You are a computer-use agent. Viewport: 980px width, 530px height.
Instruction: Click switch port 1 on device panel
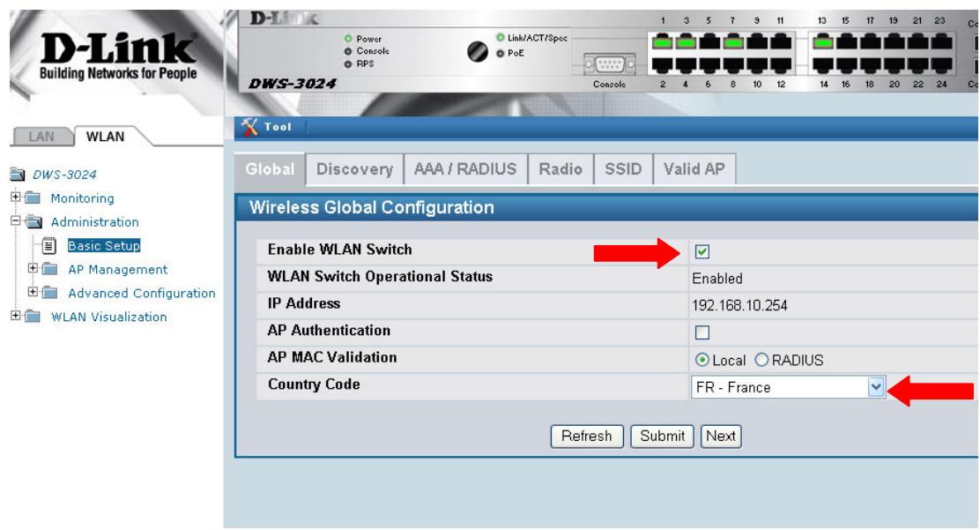(x=663, y=42)
